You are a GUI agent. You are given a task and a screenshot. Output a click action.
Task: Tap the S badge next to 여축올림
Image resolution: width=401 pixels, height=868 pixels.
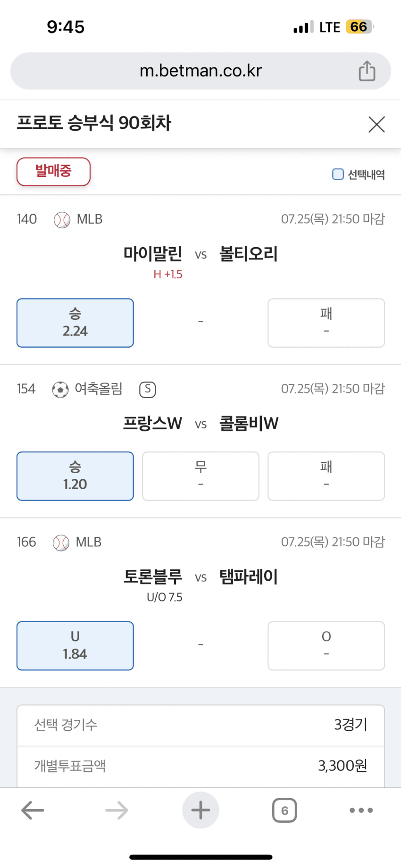tap(148, 390)
